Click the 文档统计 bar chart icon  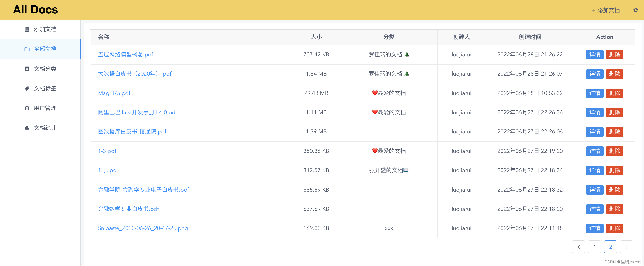[x=27, y=128]
